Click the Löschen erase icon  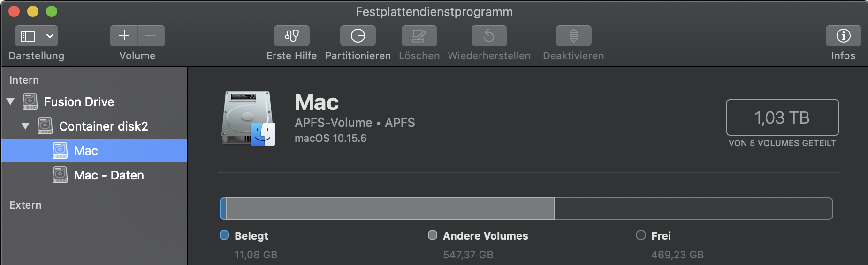419,36
